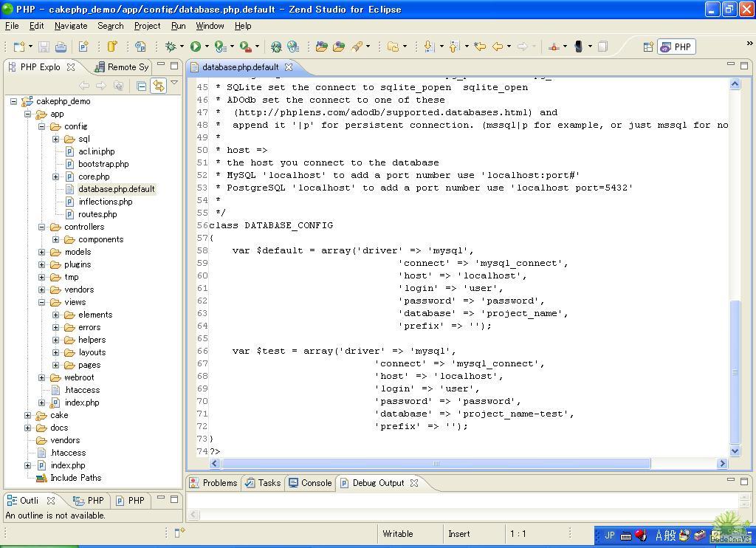The width and height of the screenshot is (756, 548).
Task: Click the New PHP File icon
Action: [83, 47]
